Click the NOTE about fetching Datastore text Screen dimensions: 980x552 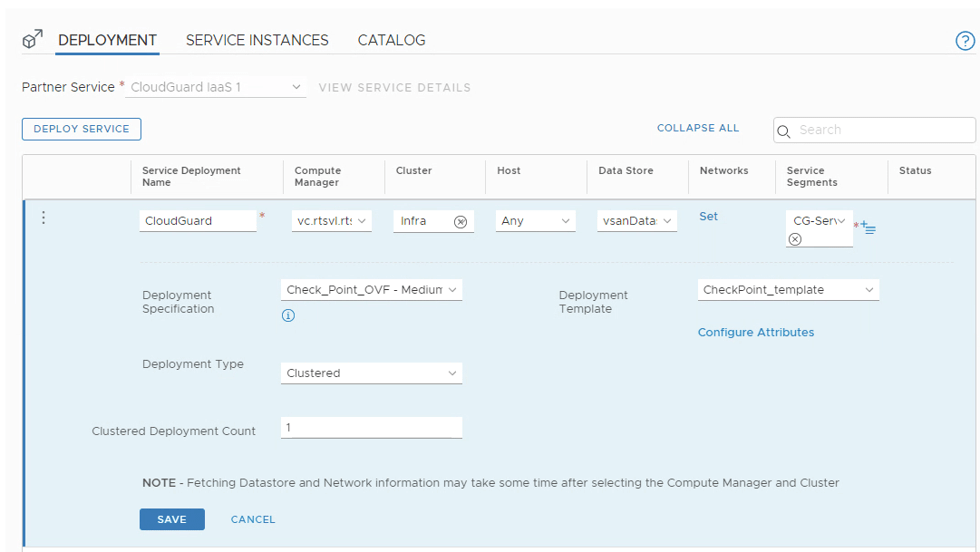pos(491,483)
